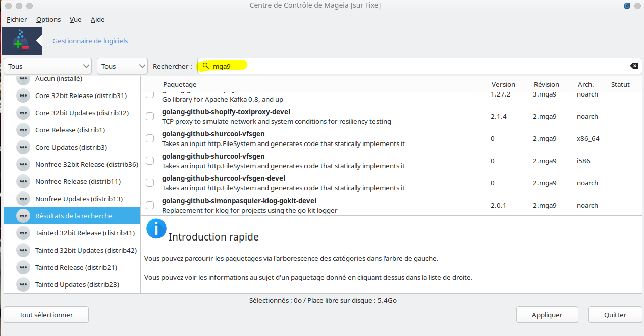This screenshot has width=644, height=336.
Task: Click the Gestionnaire de logiciels package icon
Action: point(22,41)
